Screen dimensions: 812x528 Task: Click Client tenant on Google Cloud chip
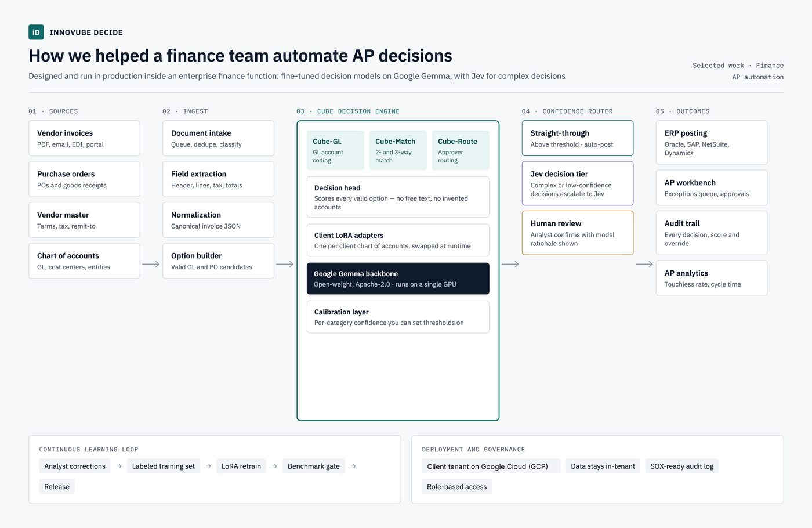pyautogui.click(x=491, y=466)
